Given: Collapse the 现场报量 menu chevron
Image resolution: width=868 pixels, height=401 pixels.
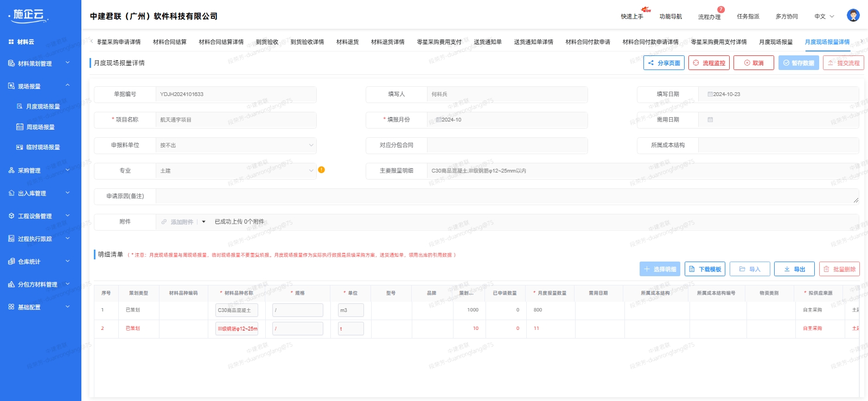Looking at the screenshot, I should point(68,86).
